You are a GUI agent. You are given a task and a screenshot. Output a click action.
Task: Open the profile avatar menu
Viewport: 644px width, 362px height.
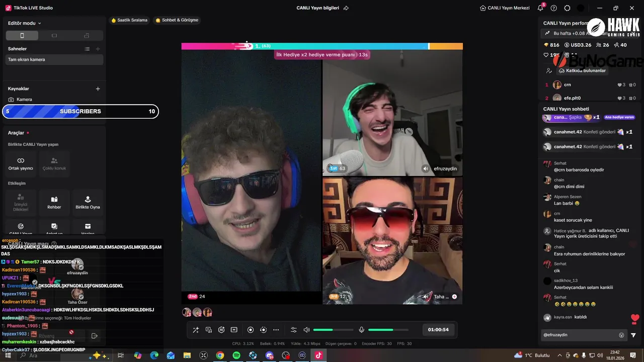click(x=581, y=8)
